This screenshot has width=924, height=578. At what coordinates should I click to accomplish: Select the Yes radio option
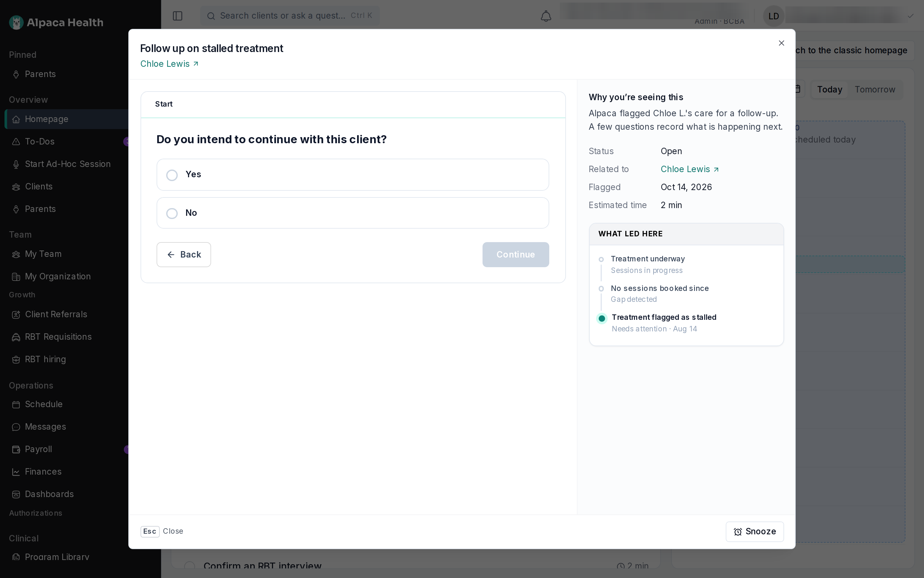352,175
